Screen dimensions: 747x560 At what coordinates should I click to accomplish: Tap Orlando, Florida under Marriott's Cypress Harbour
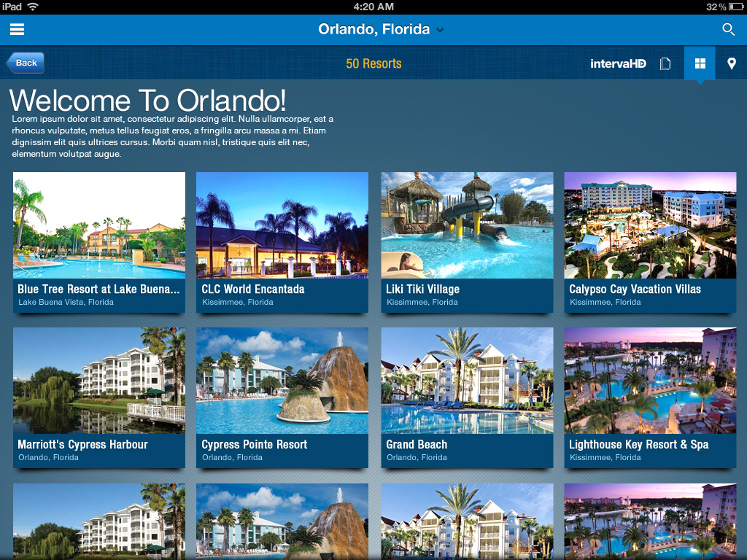click(49, 457)
